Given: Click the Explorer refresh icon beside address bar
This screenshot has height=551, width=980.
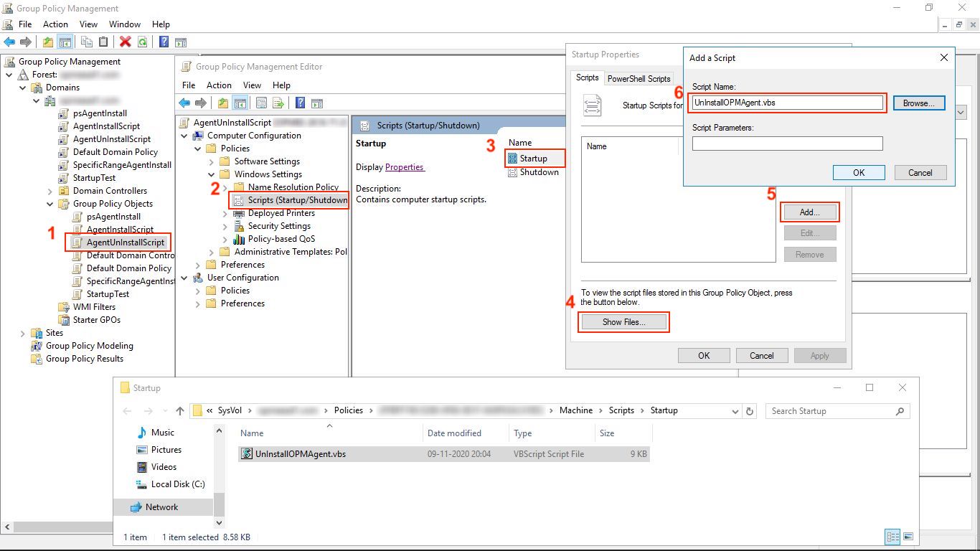Looking at the screenshot, I should point(750,411).
